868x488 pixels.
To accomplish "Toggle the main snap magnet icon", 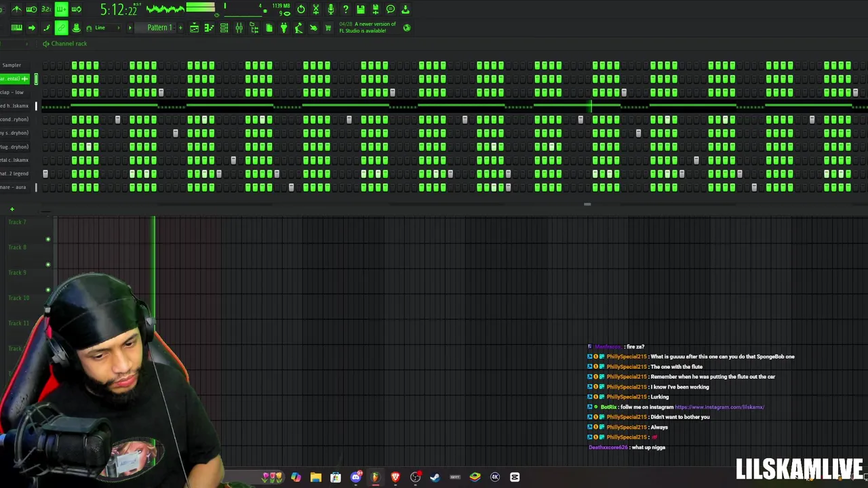I will tap(89, 28).
